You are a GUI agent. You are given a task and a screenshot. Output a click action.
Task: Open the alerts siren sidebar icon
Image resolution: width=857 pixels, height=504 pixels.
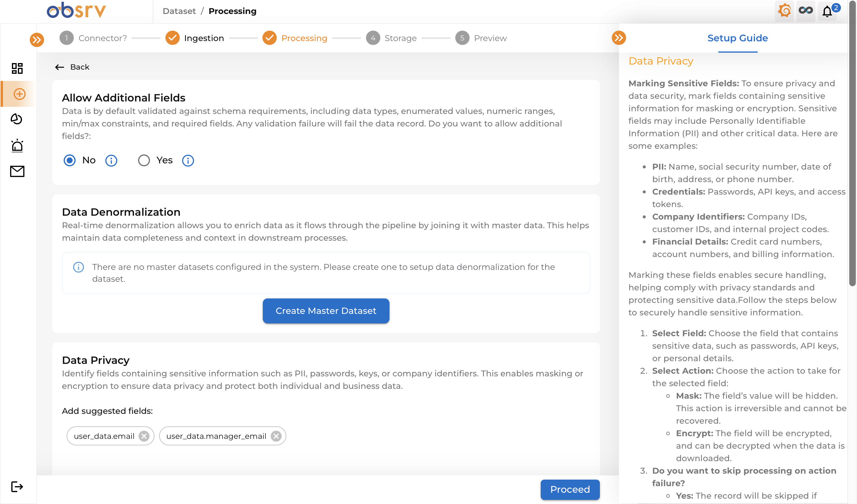click(x=17, y=145)
